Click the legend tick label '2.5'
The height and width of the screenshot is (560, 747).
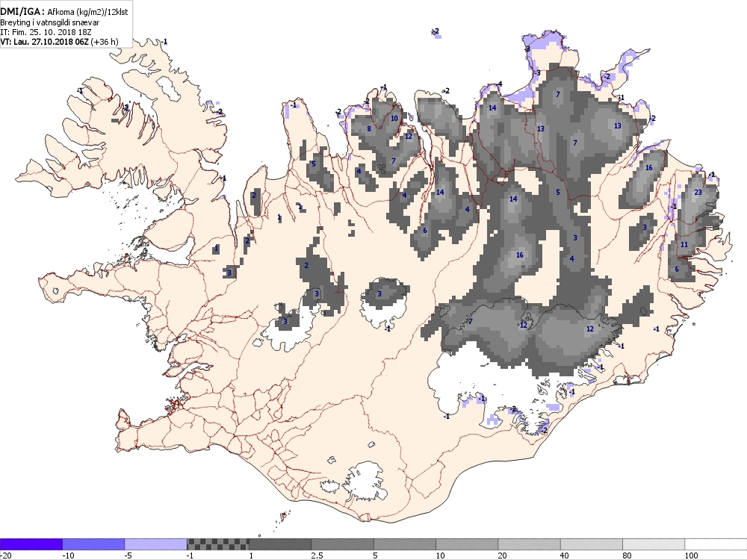click(x=316, y=556)
